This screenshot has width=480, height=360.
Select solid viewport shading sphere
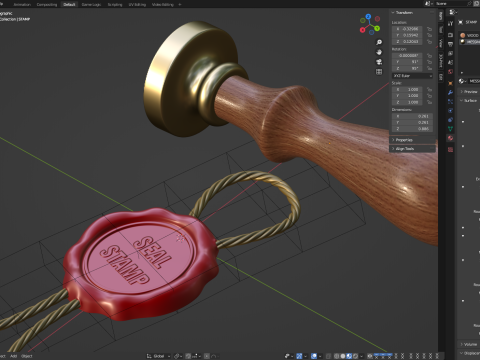(343, 356)
